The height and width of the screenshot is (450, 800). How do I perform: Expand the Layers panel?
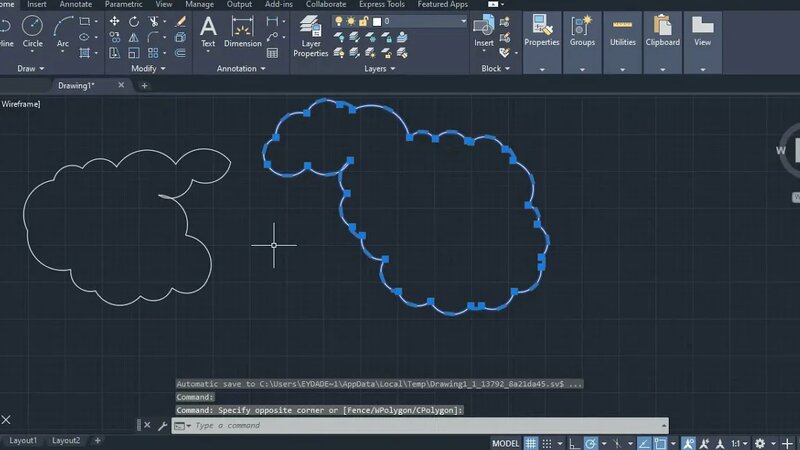(380, 68)
